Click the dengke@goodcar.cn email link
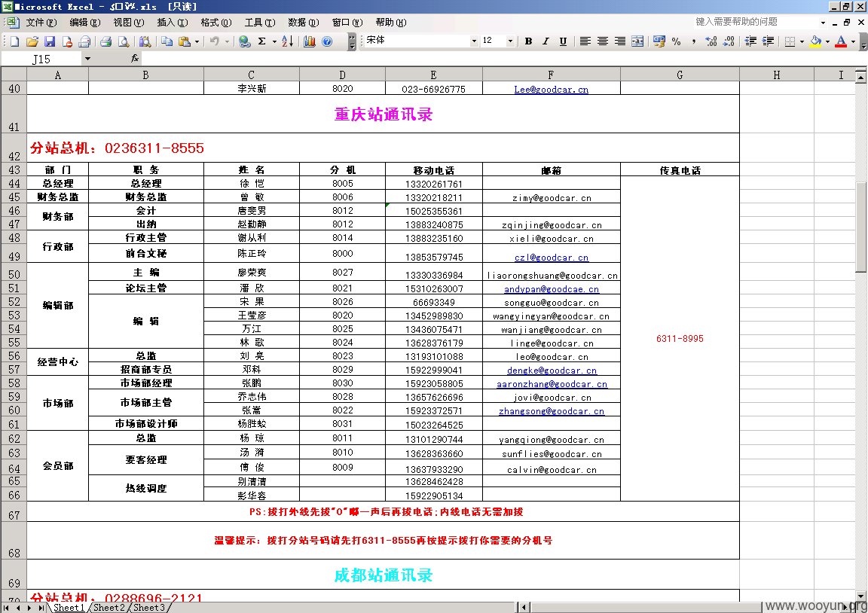Image resolution: width=868 pixels, height=613 pixels. [x=552, y=370]
